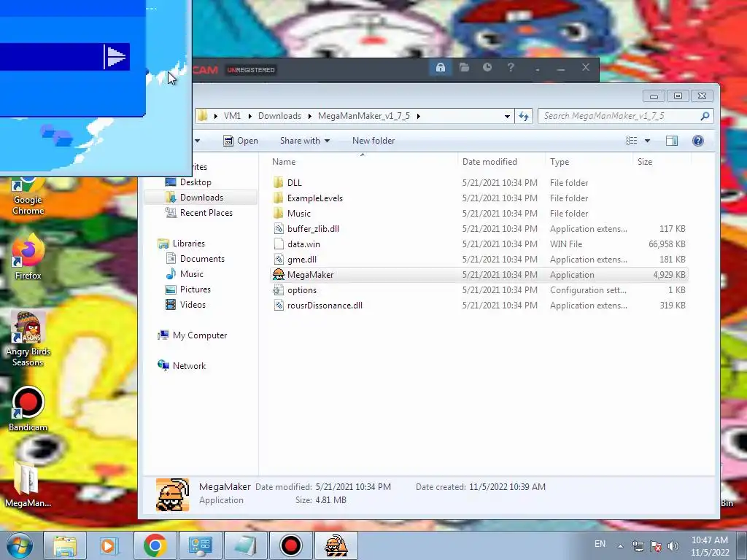The image size is (747, 560).
Task: Open Bandicam output folder icon
Action: click(x=464, y=68)
